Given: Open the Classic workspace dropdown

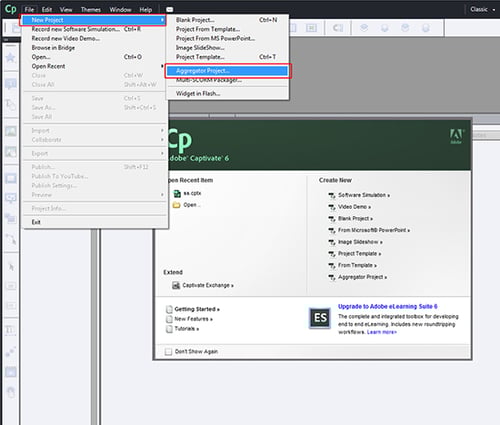Looking at the screenshot, I should pos(483,9).
